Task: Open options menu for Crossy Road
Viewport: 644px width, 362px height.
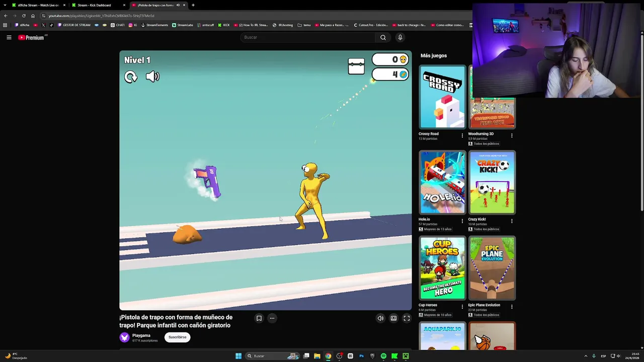Action: tap(462, 135)
